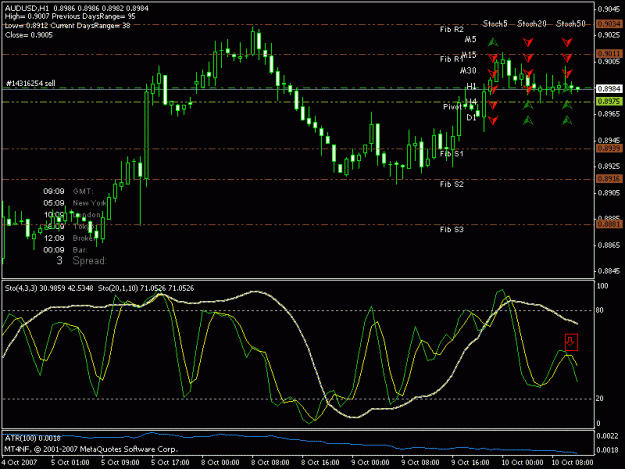The image size is (625, 469).
Task: Click the New York clock label
Action: pos(89,203)
